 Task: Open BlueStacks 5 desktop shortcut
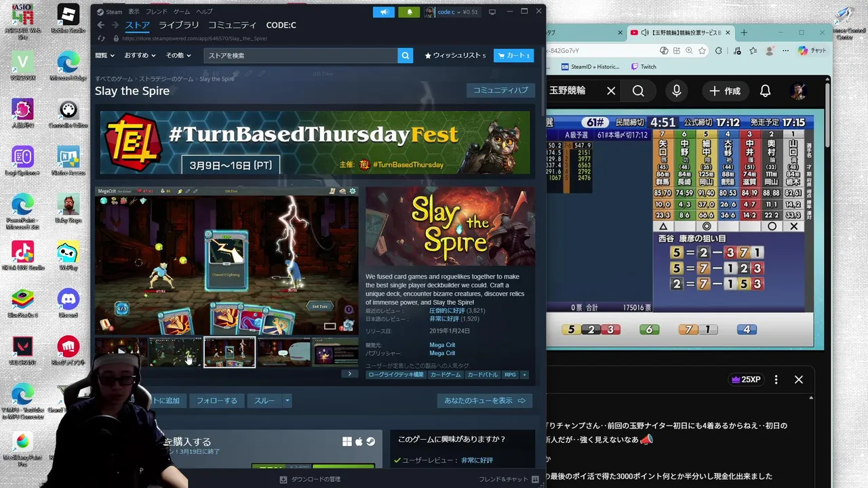click(x=22, y=302)
